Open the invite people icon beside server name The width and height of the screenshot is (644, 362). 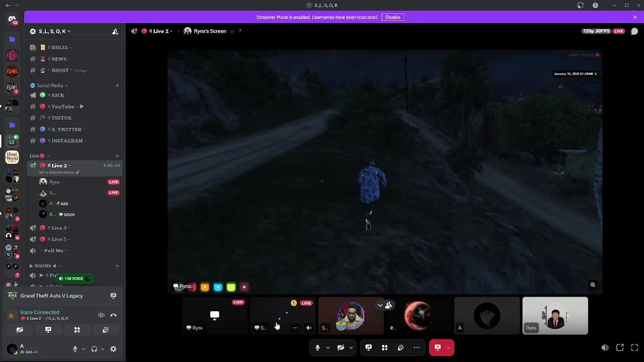click(115, 31)
